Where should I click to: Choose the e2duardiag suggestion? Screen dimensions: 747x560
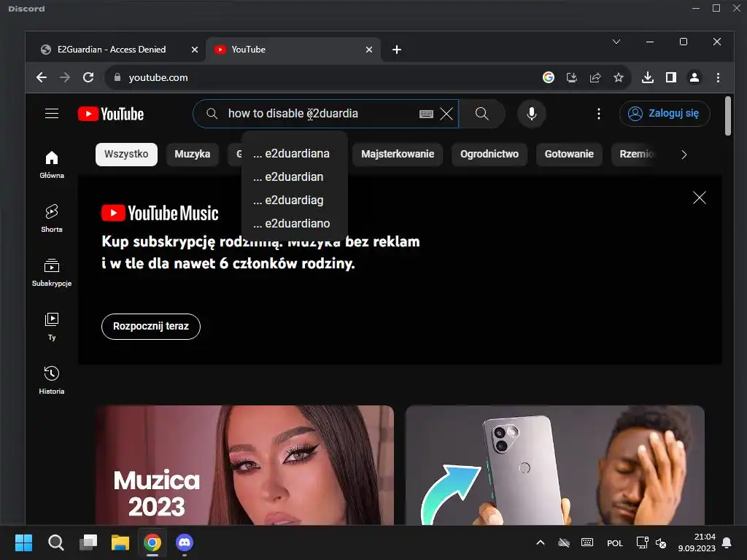pos(294,200)
